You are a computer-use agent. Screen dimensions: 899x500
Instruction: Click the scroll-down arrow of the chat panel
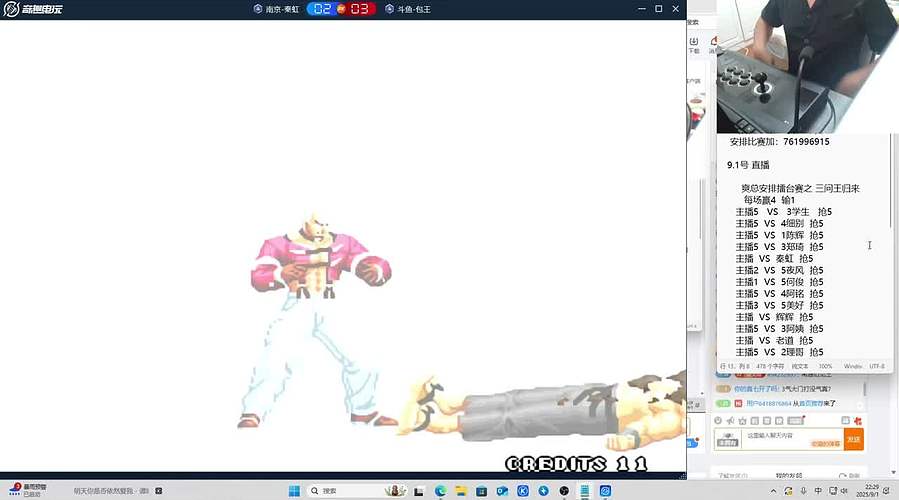893,472
